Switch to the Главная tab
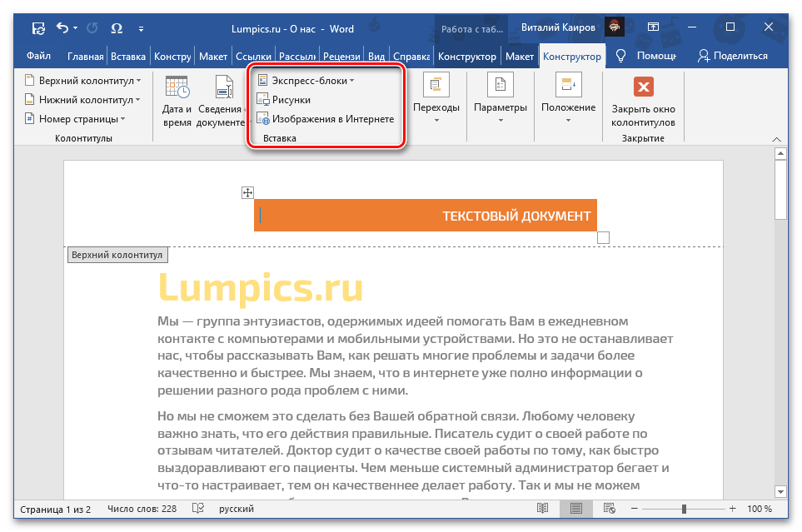802x532 pixels. tap(86, 57)
